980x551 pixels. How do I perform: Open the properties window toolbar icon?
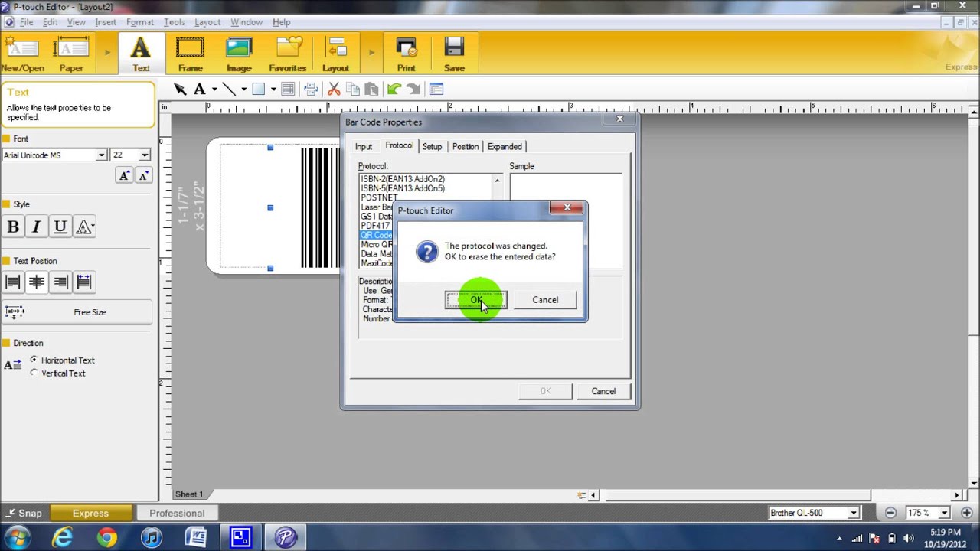click(436, 90)
